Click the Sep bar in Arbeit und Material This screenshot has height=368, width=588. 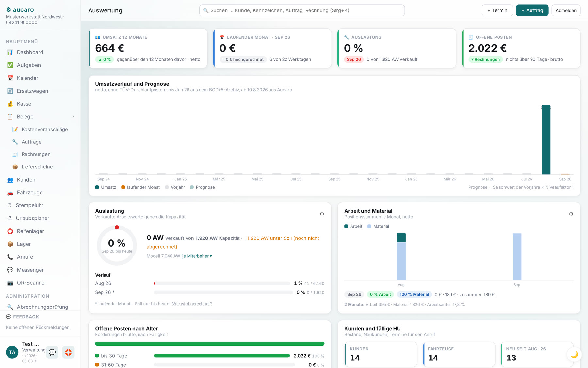[x=517, y=257]
